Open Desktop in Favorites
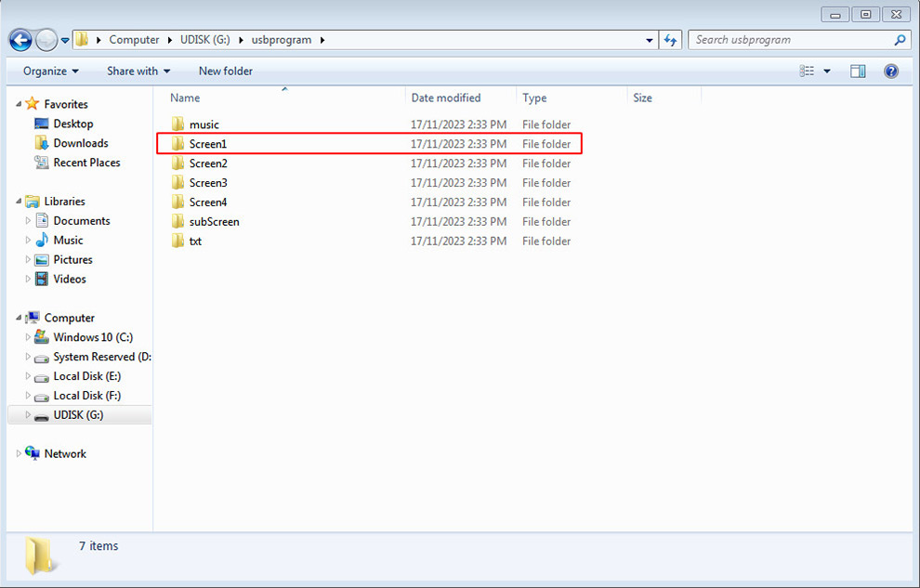The width and height of the screenshot is (920, 588). (x=73, y=124)
